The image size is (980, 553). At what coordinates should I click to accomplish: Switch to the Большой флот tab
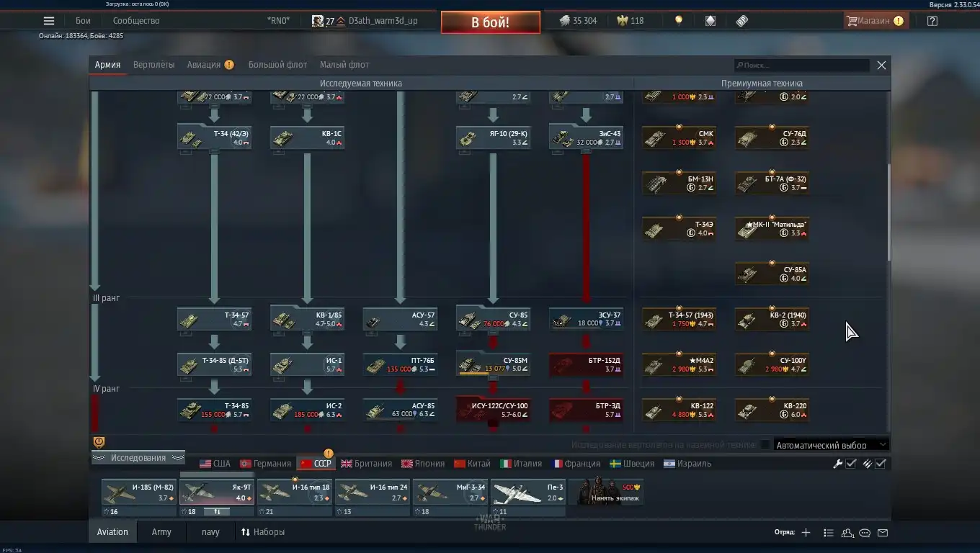coord(277,65)
